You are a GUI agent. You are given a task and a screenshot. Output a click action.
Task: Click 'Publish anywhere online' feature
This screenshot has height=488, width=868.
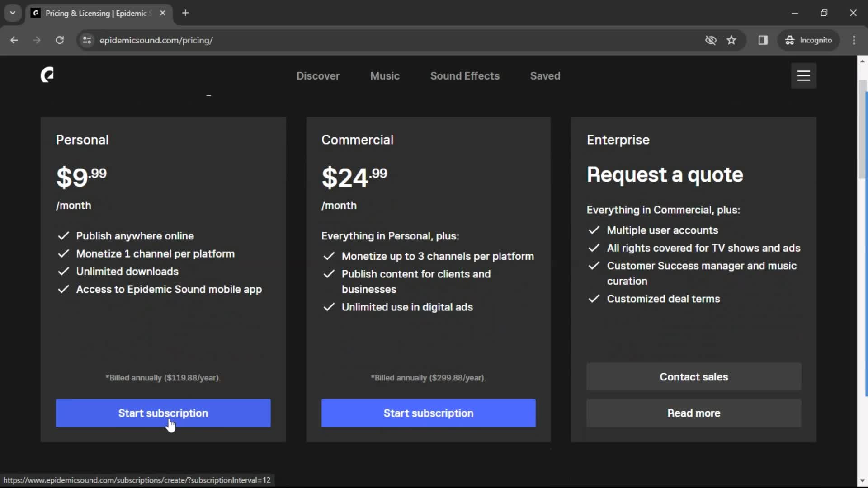(x=135, y=236)
